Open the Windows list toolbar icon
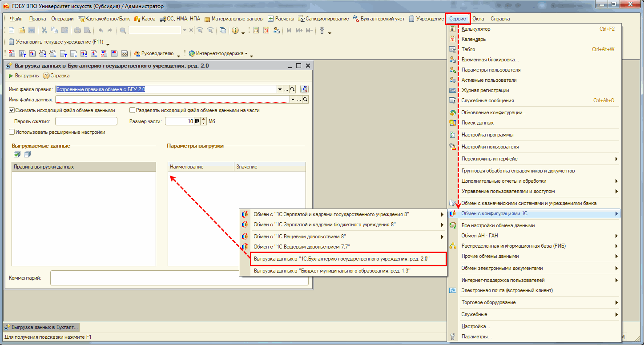Image resolution: width=644 pixels, height=345 pixels. (x=222, y=30)
